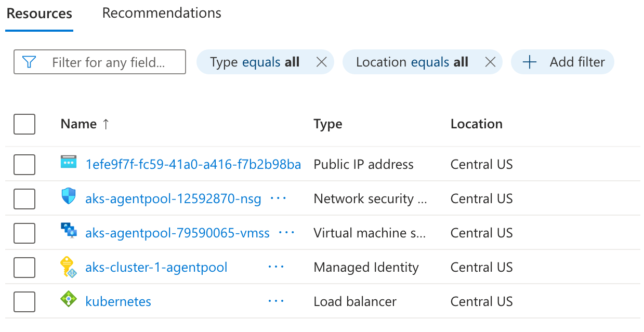Open the aks-agentpool-12592870-nsg resource link
Image resolution: width=644 pixels, height=332 pixels.
click(x=173, y=198)
